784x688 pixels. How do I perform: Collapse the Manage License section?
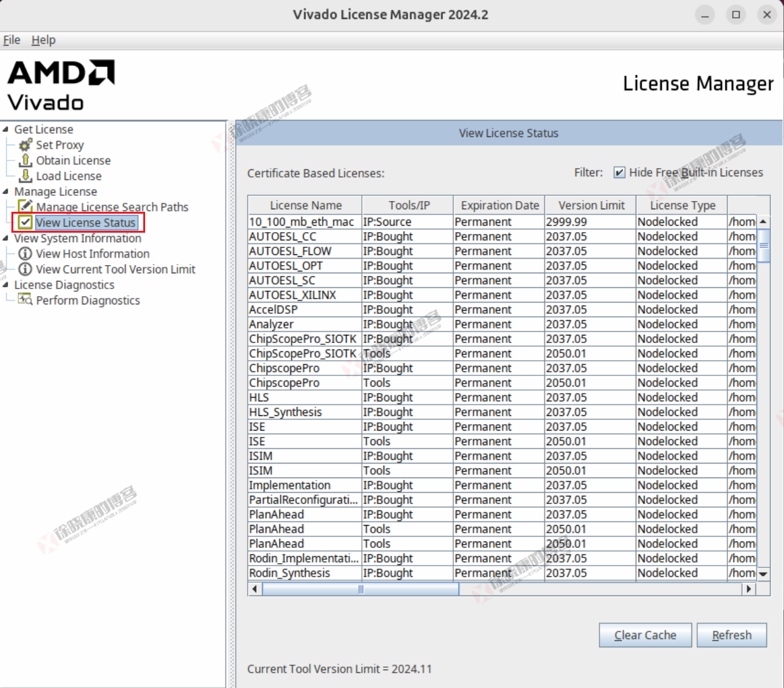(x=6, y=191)
